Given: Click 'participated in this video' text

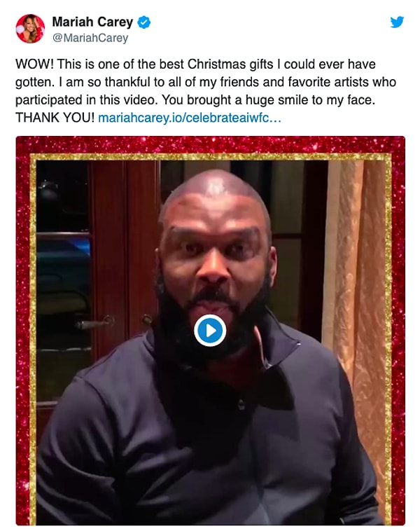Looking at the screenshot, I should pos(87,100).
